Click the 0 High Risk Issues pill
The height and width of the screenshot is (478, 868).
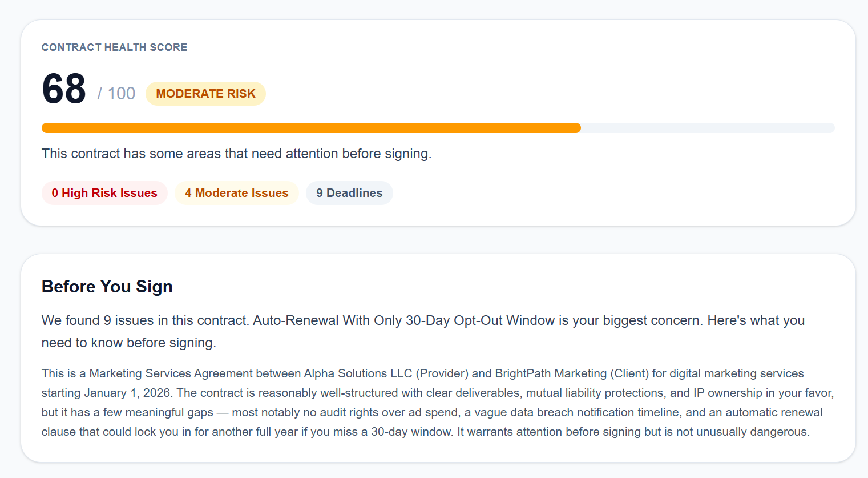(104, 193)
